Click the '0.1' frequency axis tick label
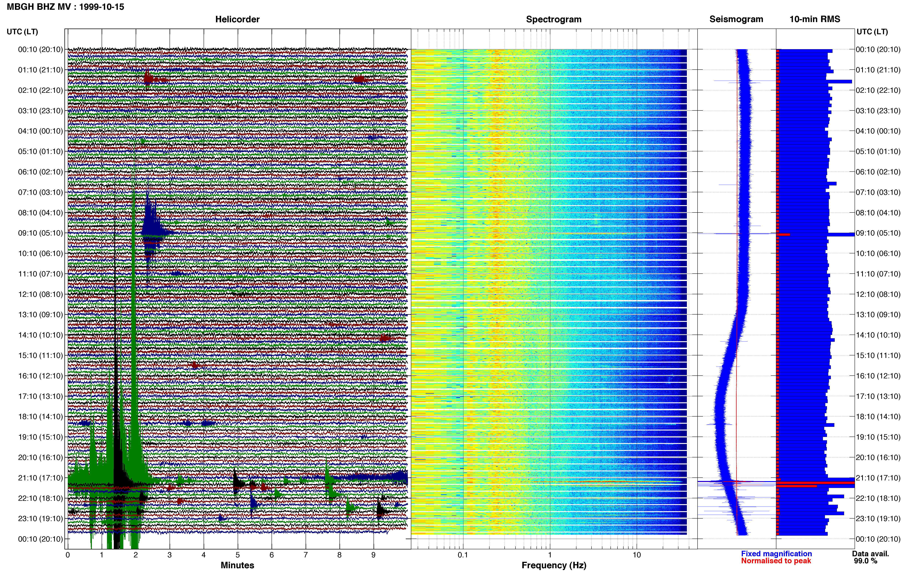This screenshot has width=924, height=578. 463,555
